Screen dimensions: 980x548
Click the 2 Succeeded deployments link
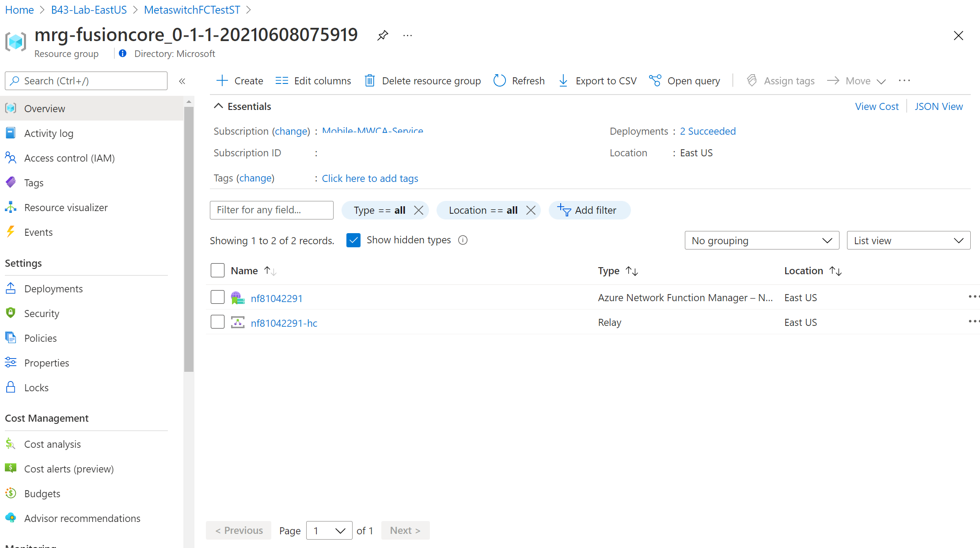pos(707,131)
